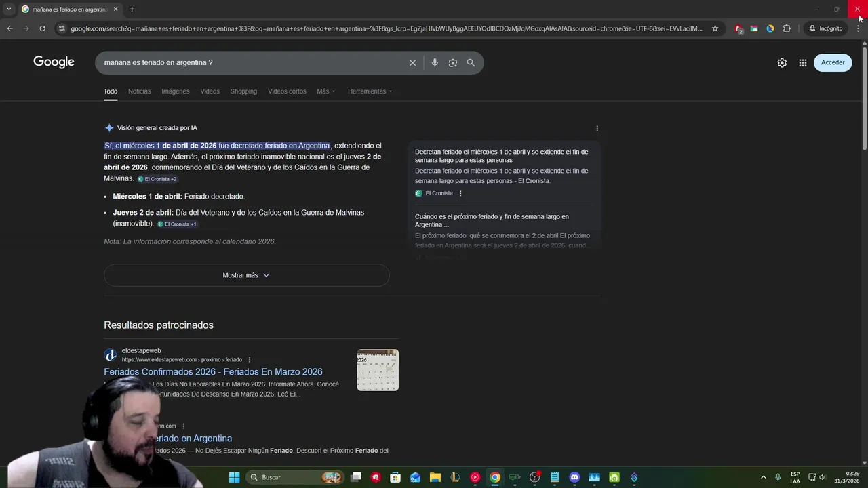Viewport: 868px width, 488px height.
Task: Open the calendar thumbnail of eldestapeweb result
Action: click(x=378, y=370)
